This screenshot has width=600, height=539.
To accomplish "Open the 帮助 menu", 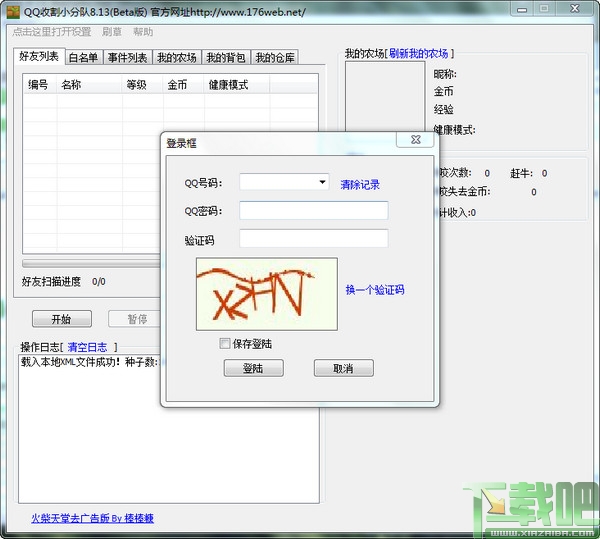I will point(143,32).
